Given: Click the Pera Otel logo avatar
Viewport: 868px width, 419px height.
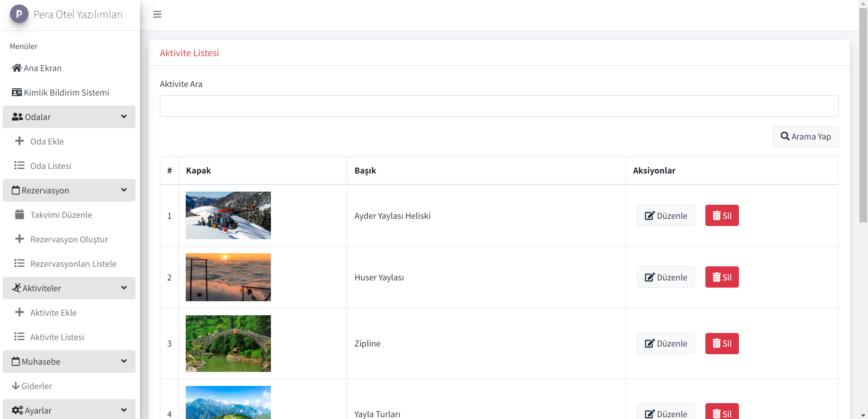Looking at the screenshot, I should [19, 14].
